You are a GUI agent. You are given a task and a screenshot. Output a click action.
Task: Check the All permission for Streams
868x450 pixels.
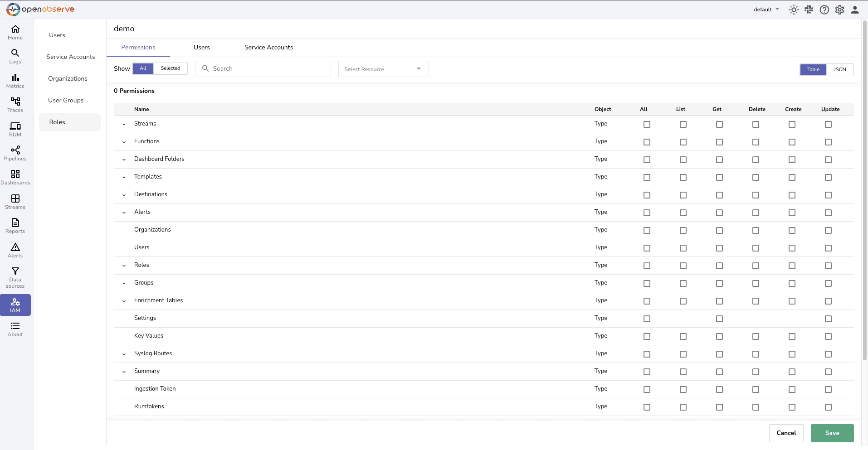tap(647, 124)
